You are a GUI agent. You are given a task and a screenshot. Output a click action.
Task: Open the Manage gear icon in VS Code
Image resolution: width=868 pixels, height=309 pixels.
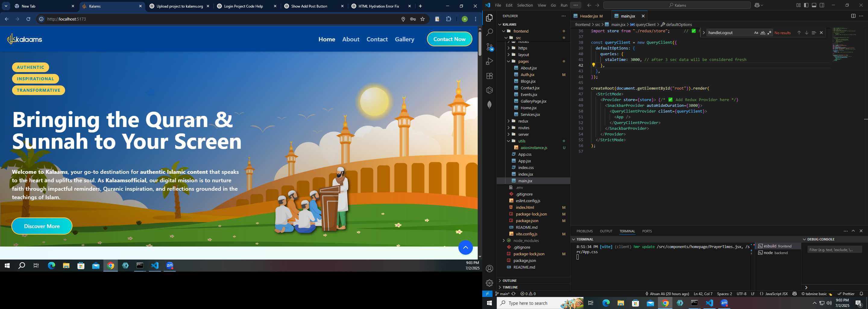[489, 283]
